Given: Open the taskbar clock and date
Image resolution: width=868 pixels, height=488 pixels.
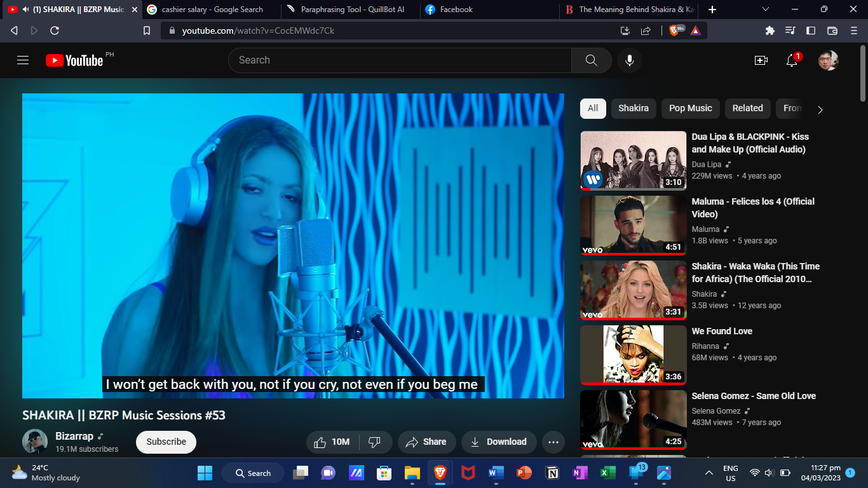Looking at the screenshot, I should point(821,473).
